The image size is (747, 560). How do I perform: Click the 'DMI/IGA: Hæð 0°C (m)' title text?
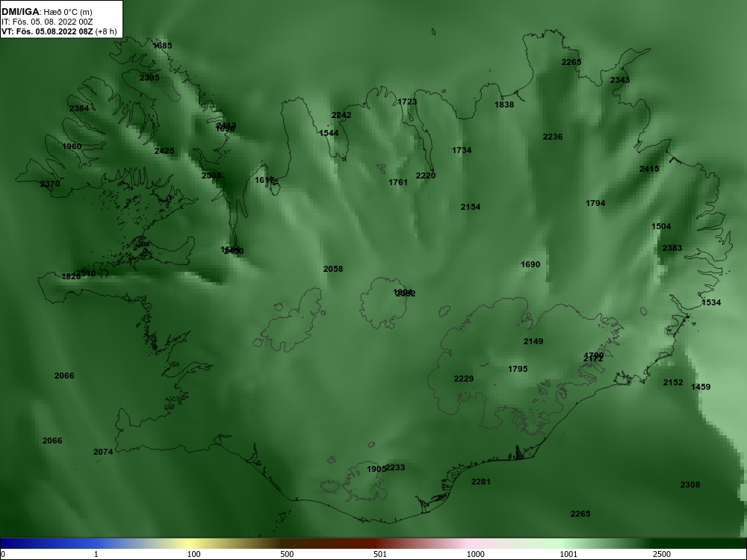coord(46,12)
